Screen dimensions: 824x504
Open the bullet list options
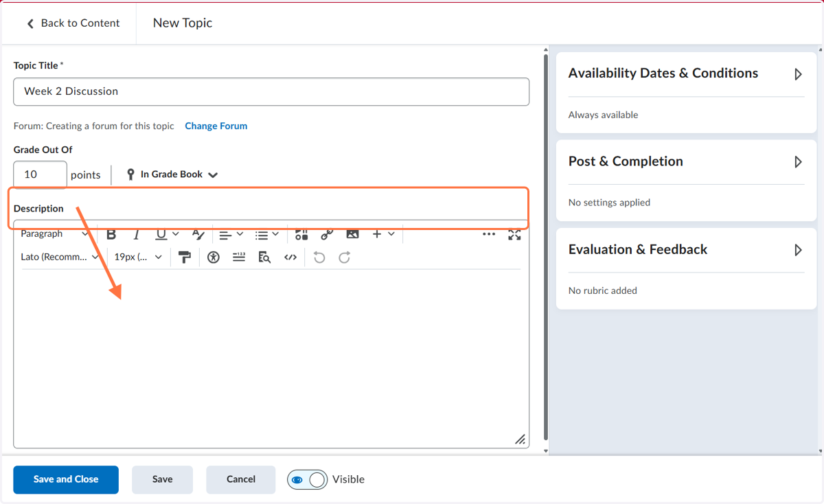pos(266,234)
